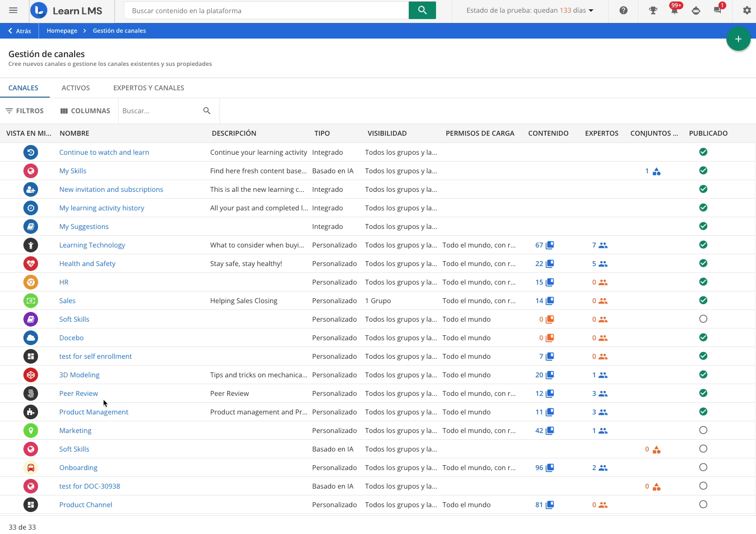The image size is (756, 534).
Task: Open content count 96 for Onboarding
Action: coord(544,468)
